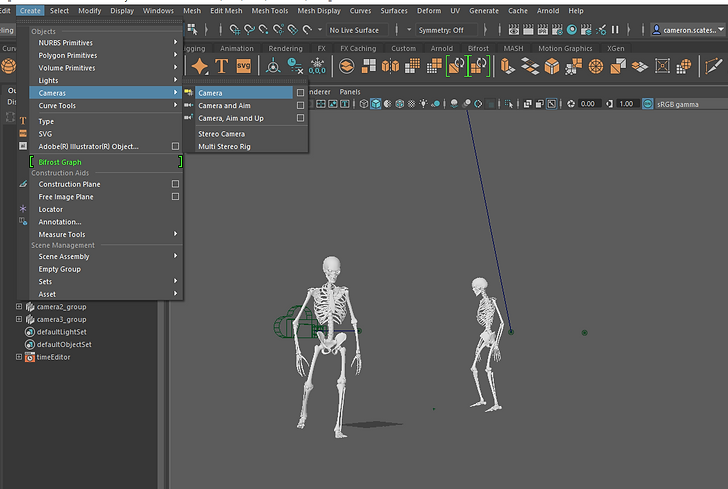Expand the camera2_group node in the Outliner
The image size is (728, 489).
click(19, 306)
